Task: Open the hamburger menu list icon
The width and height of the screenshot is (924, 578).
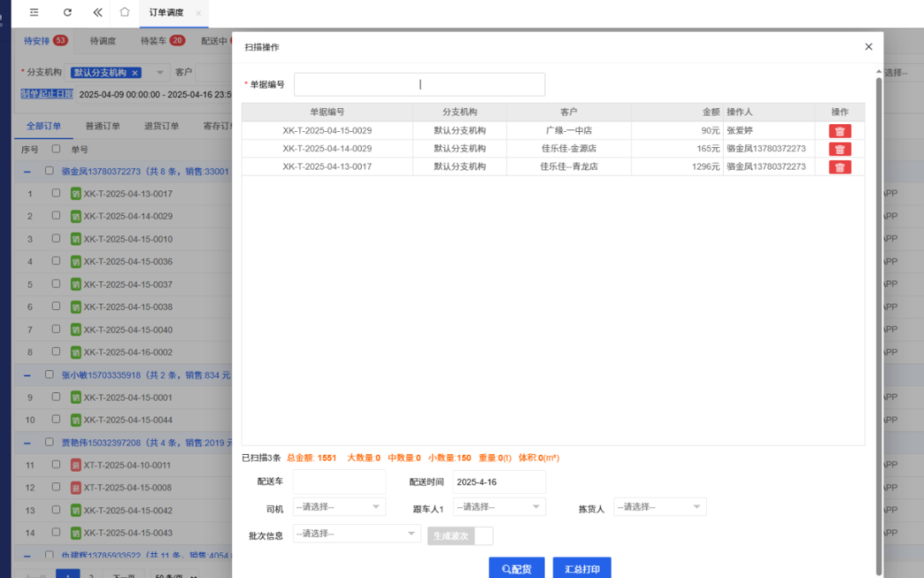Action: [x=33, y=13]
